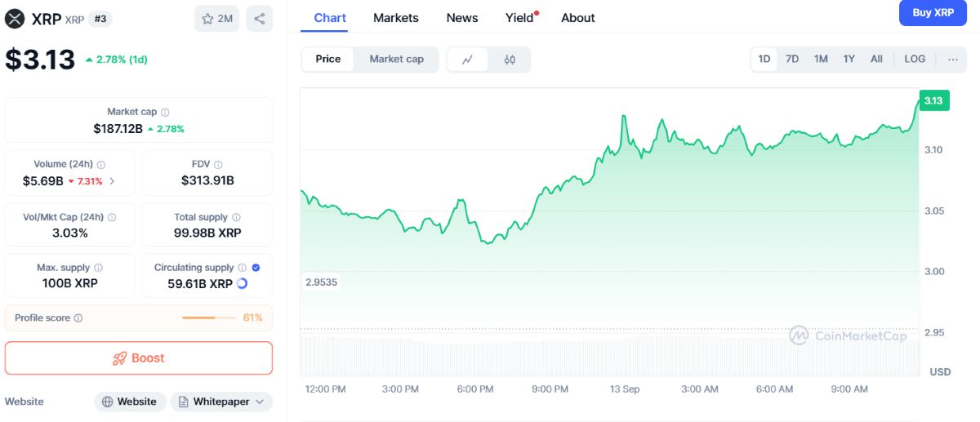This screenshot has width=980, height=422.
Task: Click the more options ellipsis on chart
Action: 952,59
